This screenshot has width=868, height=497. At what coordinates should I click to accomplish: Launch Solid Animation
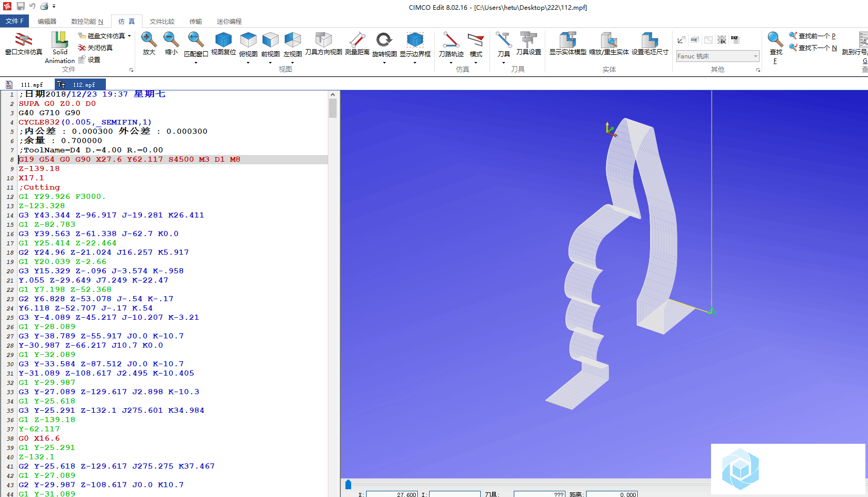click(x=60, y=48)
